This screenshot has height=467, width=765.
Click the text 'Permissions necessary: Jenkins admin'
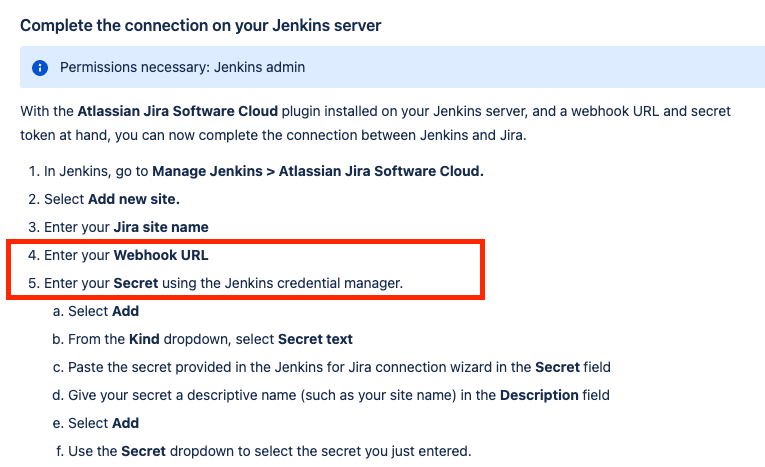[182, 67]
